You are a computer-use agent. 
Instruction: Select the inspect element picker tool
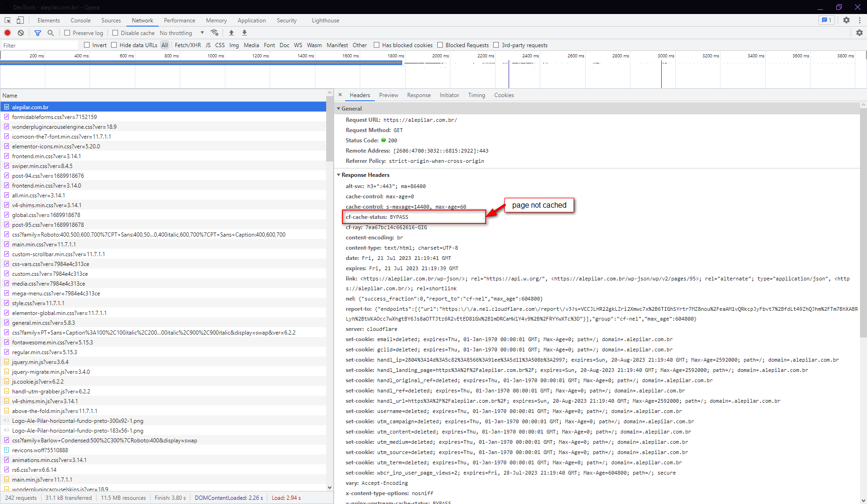click(7, 20)
